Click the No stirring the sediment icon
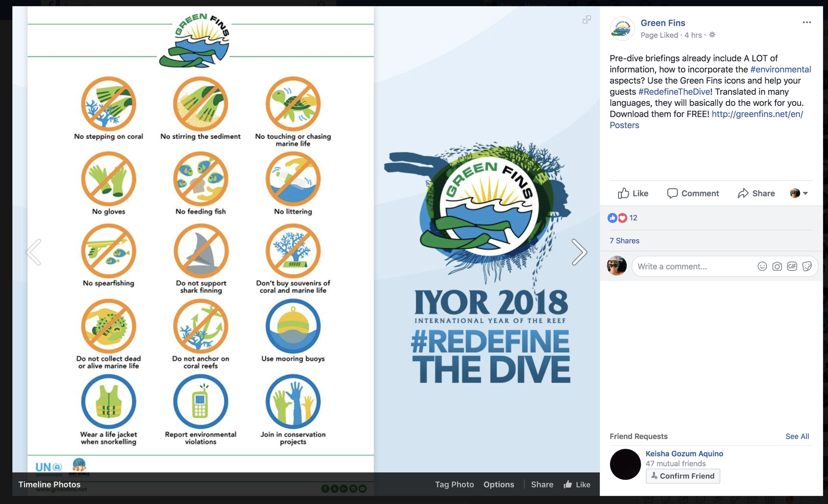Image resolution: width=828 pixels, height=504 pixels. 201,104
